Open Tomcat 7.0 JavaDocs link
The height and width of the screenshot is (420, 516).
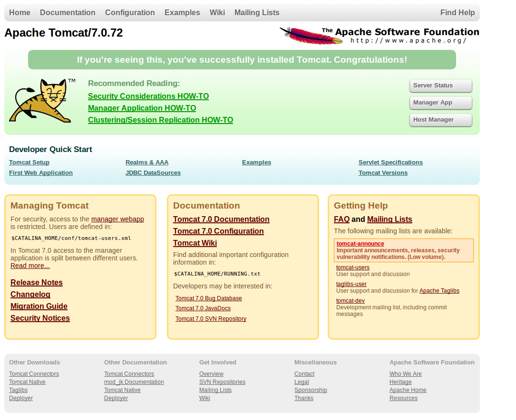203,308
